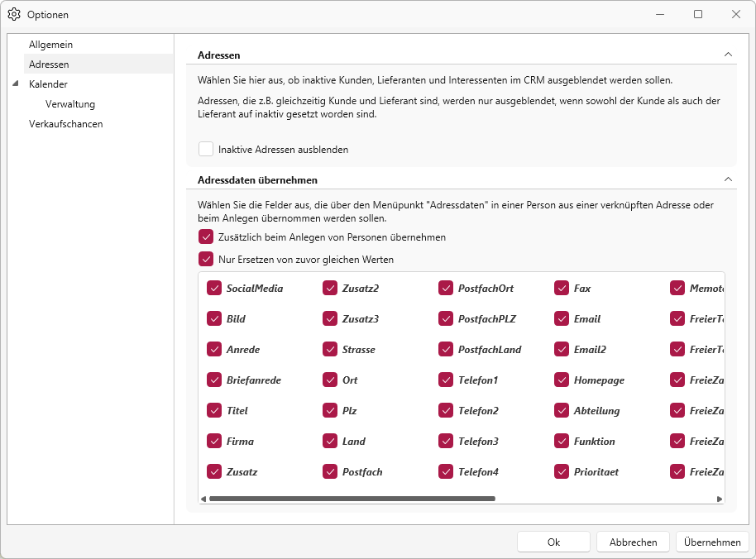Viewport: 756px width, 559px height.
Task: Click the horizontal scrollbar thumb in field list
Action: point(352,499)
